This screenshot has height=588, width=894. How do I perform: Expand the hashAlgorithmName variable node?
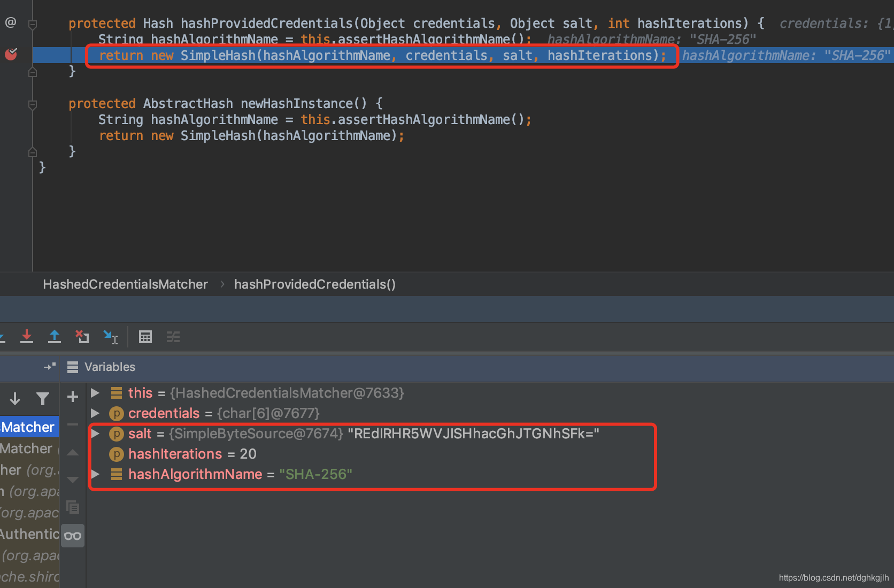[x=95, y=474]
